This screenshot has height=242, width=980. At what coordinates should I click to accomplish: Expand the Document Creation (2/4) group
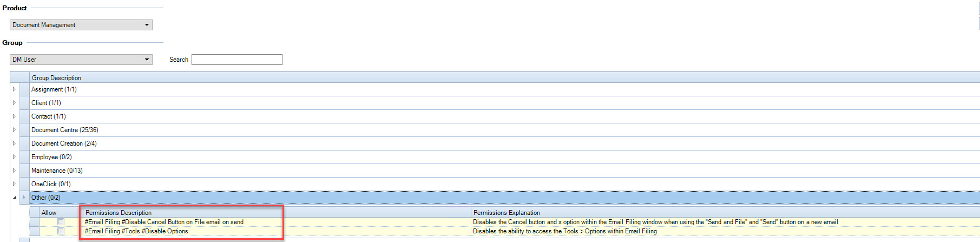(14, 143)
